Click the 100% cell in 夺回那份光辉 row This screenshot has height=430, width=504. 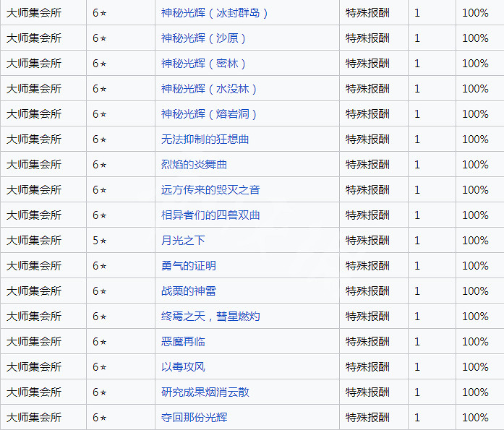(x=475, y=418)
